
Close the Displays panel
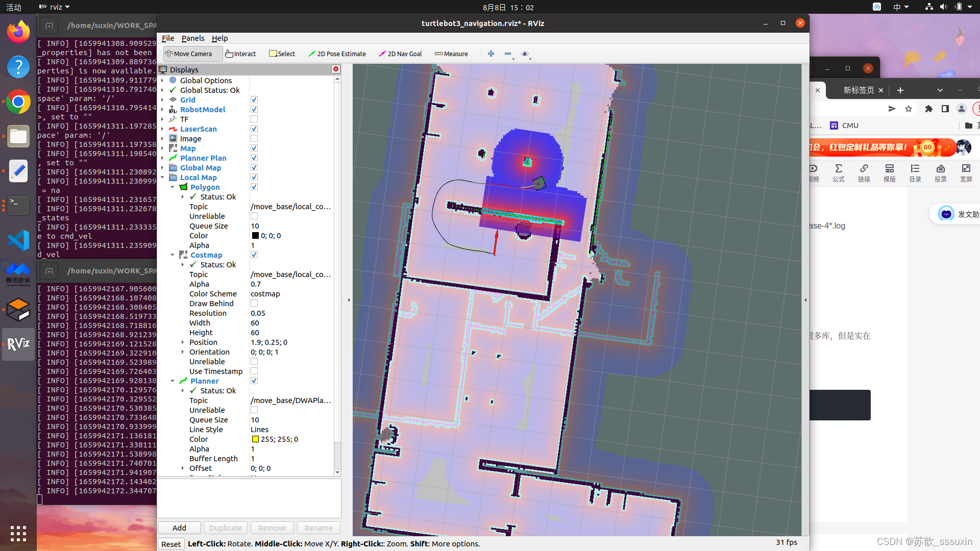(336, 69)
